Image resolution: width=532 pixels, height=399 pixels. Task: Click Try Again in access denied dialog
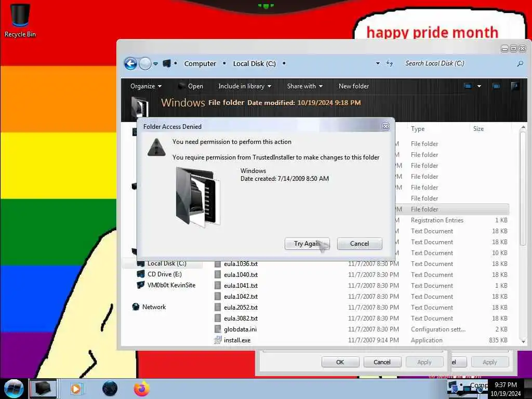pyautogui.click(x=307, y=244)
